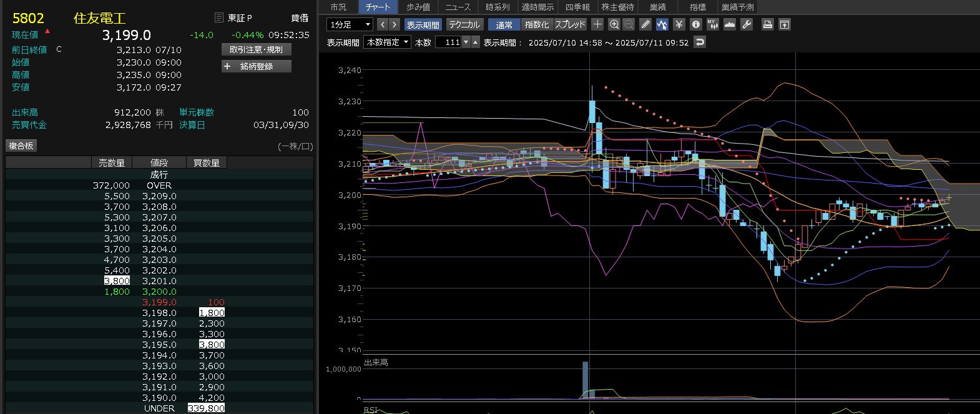Image resolution: width=980 pixels, height=414 pixels.
Task: Open MY chart settings icon
Action: pos(713,24)
